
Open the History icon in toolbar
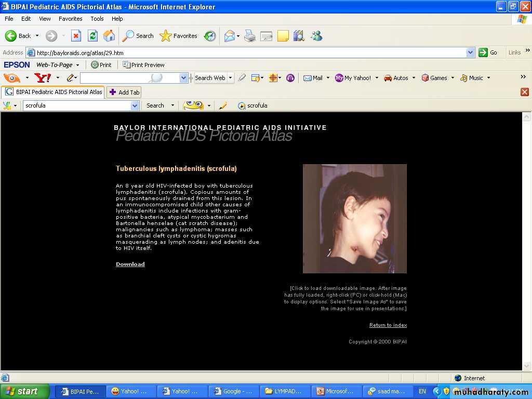pyautogui.click(x=210, y=36)
